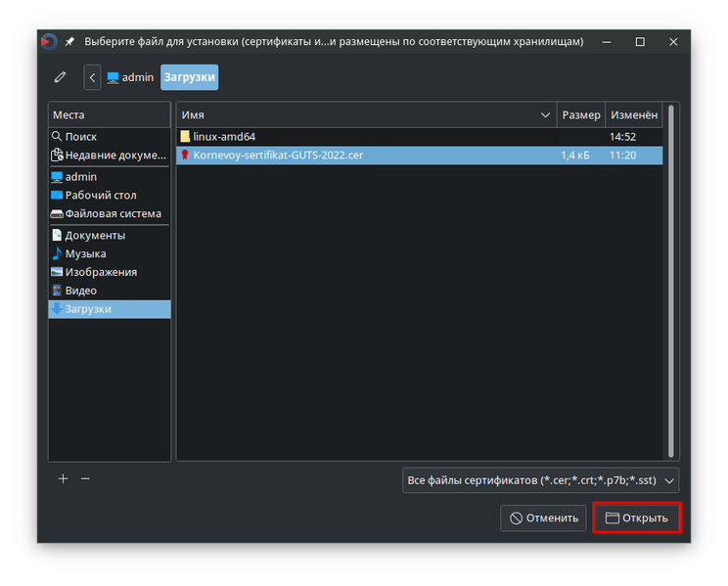Open Поиск in places sidebar
Image resolution: width=728 pixels, height=586 pixels.
coord(80,137)
